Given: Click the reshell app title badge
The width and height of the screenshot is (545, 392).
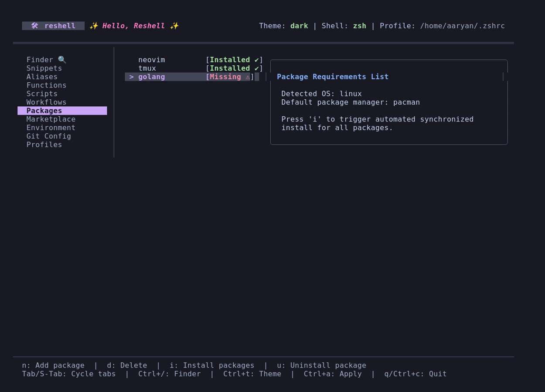Looking at the screenshot, I should coord(53,26).
